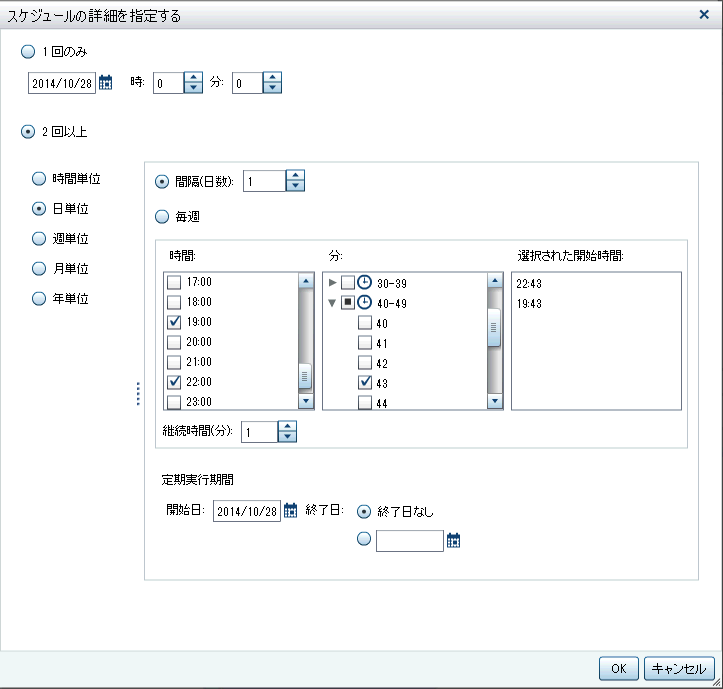The image size is (723, 689).
Task: Click the キャンセル button
Action: pos(681,668)
